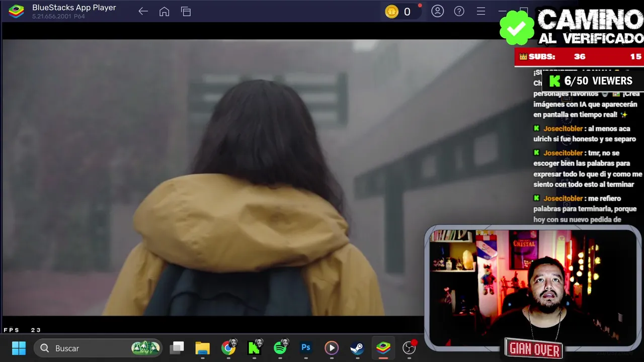Open Steam from the taskbar
This screenshot has height=362, width=644.
coord(357,348)
